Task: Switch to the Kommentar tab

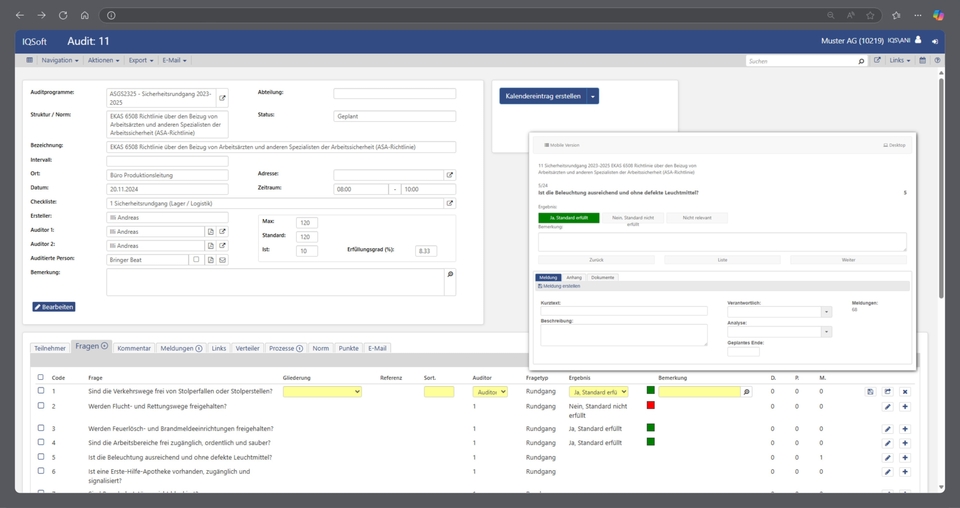Action: (133, 348)
